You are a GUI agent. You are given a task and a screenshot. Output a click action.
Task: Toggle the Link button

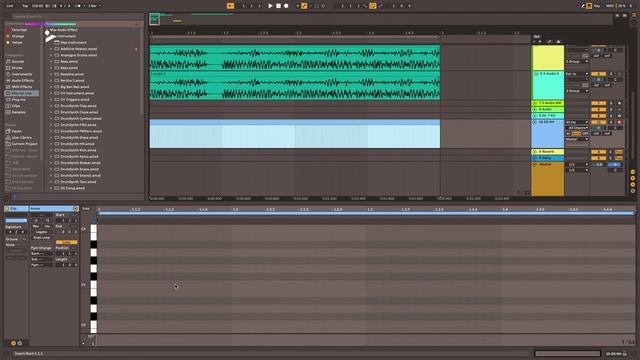pyautogui.click(x=10, y=6)
